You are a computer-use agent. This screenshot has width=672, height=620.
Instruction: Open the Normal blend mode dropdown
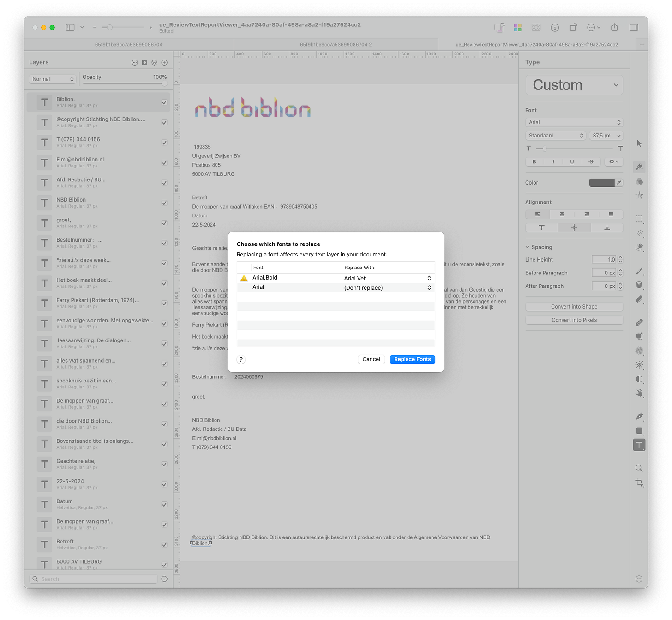[53, 79]
